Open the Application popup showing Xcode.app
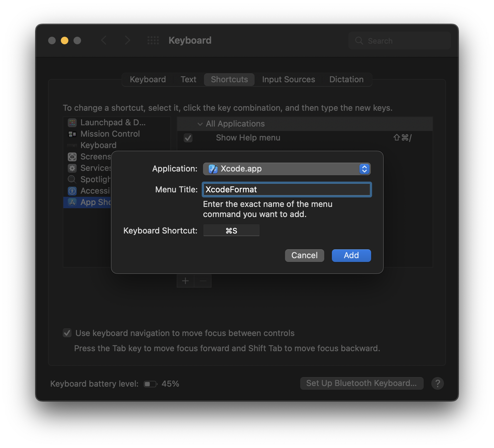 click(287, 169)
